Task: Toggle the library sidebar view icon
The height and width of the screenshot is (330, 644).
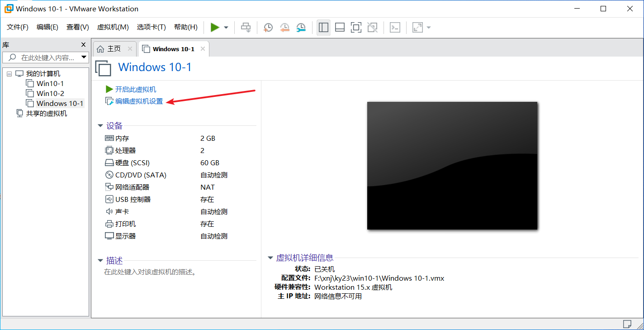Action: coord(323,28)
